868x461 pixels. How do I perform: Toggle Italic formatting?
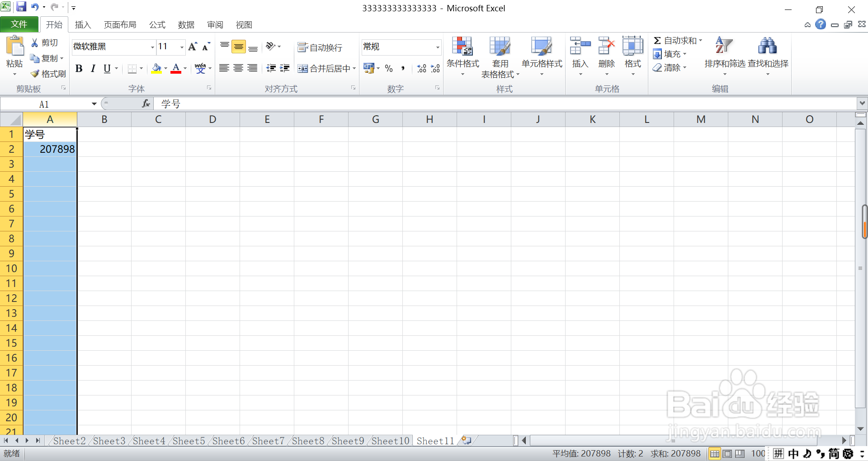pyautogui.click(x=93, y=68)
